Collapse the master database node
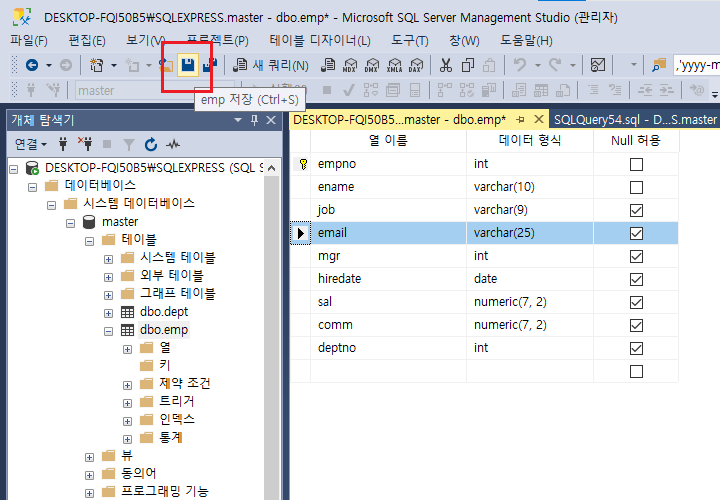720x500 pixels. pyautogui.click(x=70, y=224)
